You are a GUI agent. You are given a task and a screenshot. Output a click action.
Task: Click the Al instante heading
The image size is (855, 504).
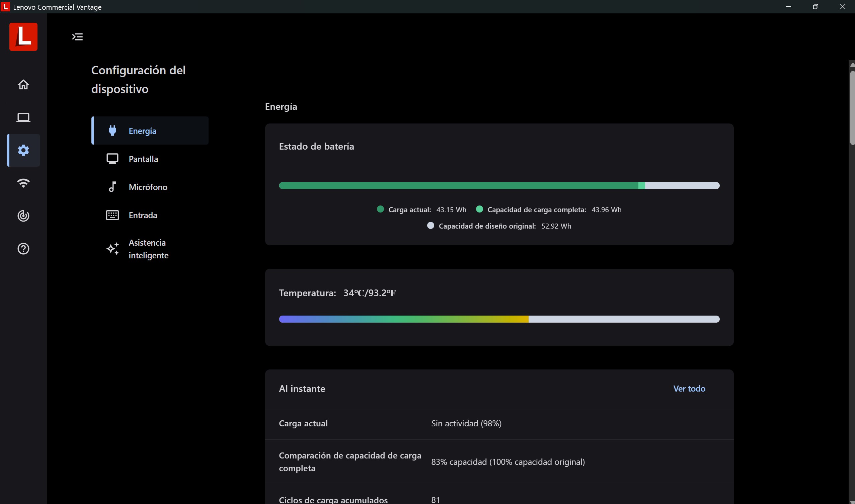pyautogui.click(x=302, y=389)
